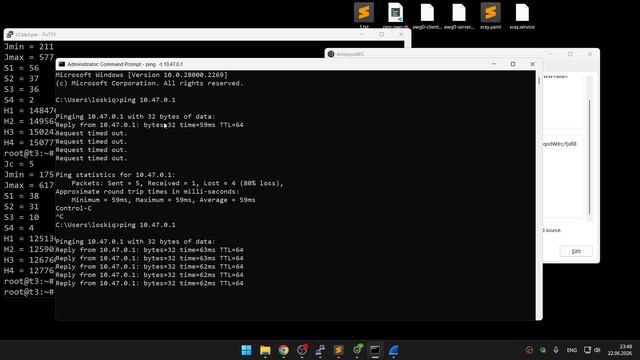Open the volume tray icon
The image size is (640, 360).
[x=597, y=350]
